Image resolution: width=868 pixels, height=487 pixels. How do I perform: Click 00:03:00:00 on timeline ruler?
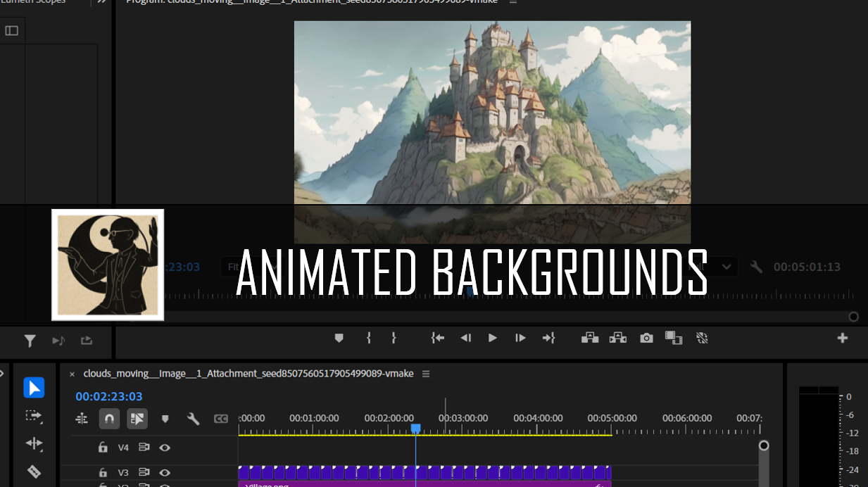[x=463, y=418]
